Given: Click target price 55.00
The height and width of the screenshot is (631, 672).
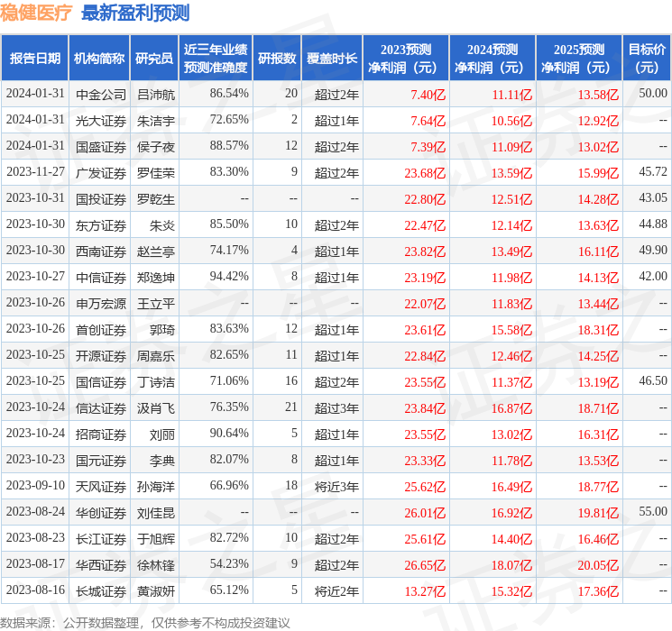Looking at the screenshot, I should click(x=653, y=511).
